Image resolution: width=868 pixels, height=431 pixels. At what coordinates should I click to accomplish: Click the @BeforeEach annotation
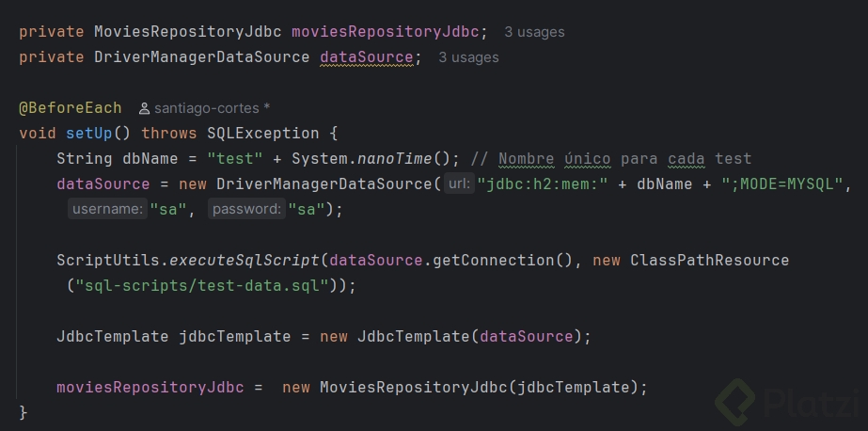click(x=70, y=108)
